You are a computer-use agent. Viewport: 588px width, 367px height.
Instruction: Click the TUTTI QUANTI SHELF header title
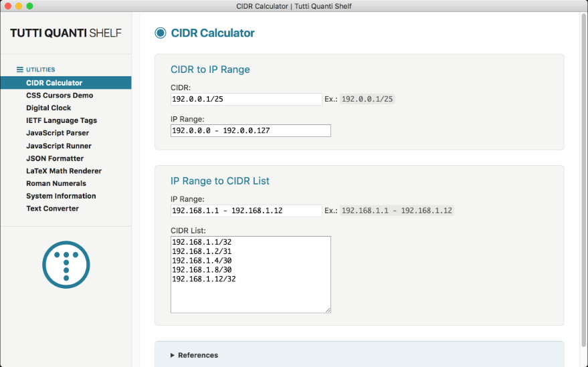(66, 33)
